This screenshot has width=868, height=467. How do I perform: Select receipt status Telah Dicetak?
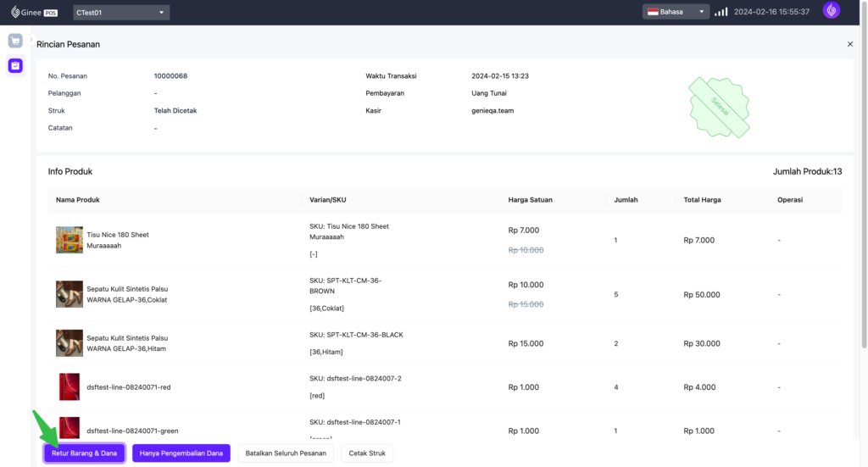coord(175,111)
